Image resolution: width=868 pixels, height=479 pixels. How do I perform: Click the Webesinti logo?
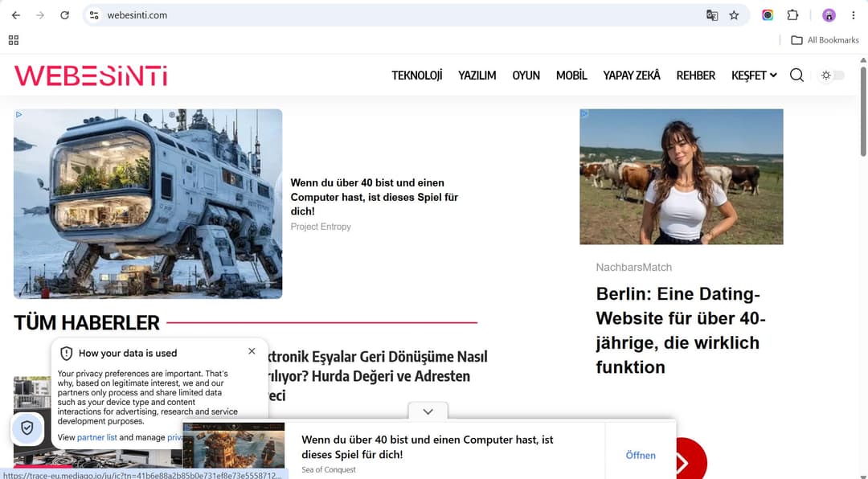click(91, 76)
